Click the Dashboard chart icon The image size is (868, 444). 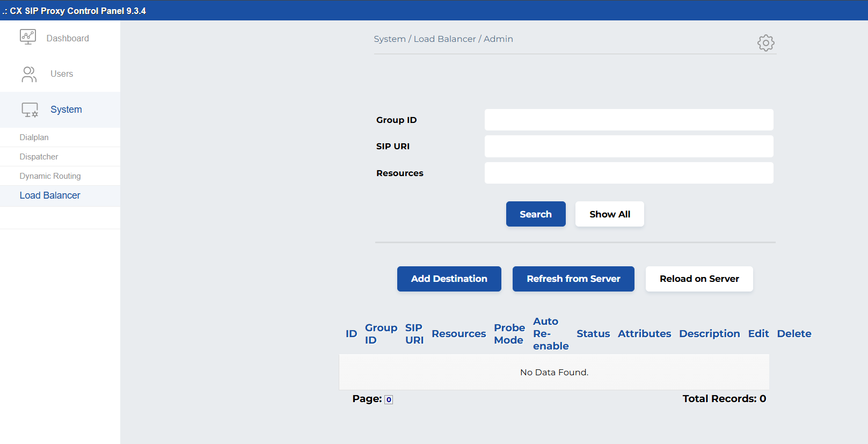[x=28, y=37]
